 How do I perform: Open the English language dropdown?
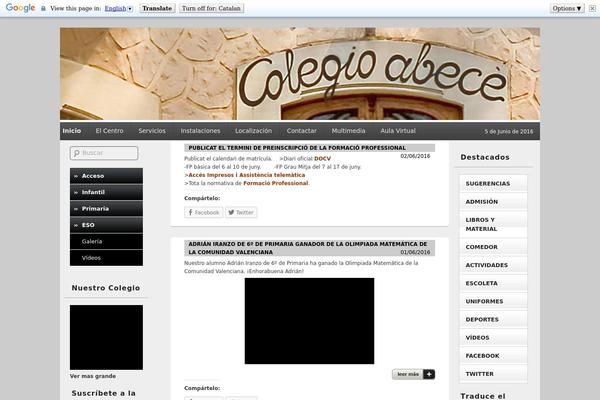coord(119,8)
